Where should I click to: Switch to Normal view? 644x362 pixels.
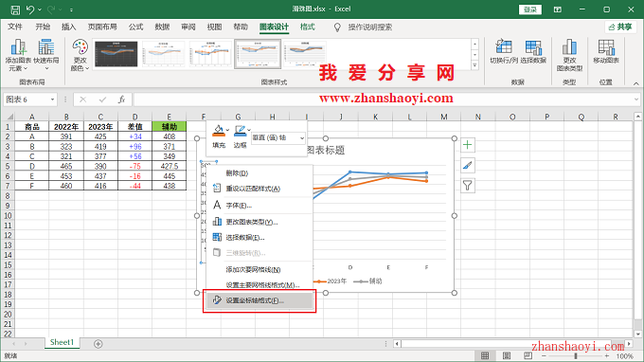tap(485, 355)
